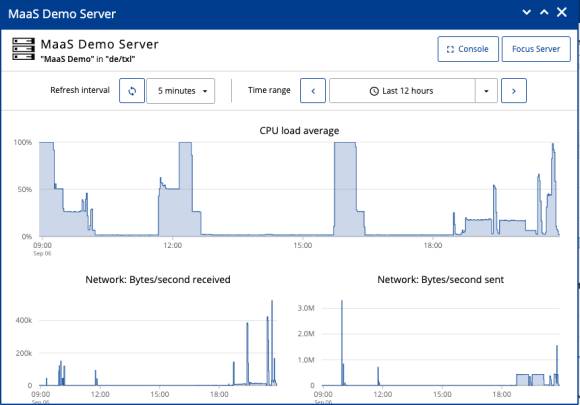Click the MaaS Demo Server heading next to server icon
Viewport: 580px width, 405px height.
(x=100, y=44)
